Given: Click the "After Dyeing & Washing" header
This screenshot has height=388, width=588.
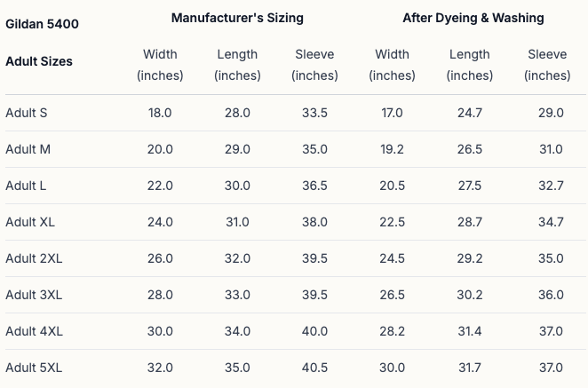Looking at the screenshot, I should (473, 18).
